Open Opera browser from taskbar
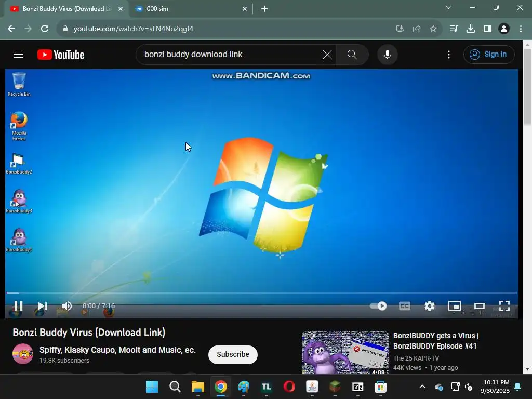 [x=289, y=387]
